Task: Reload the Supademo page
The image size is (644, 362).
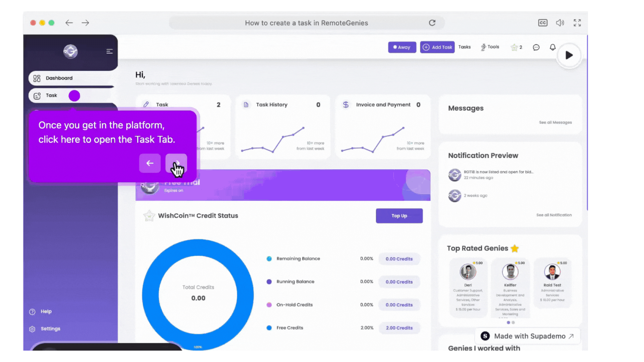Action: tap(432, 23)
